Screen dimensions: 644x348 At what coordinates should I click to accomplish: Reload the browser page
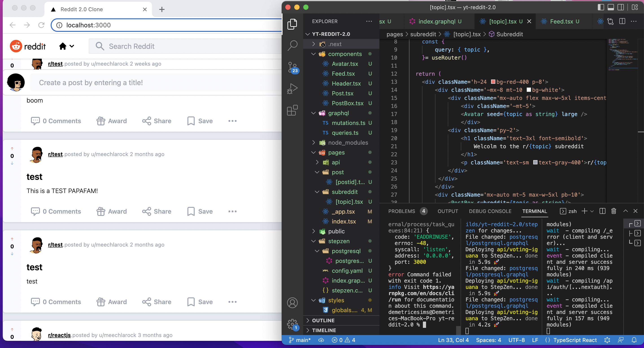(41, 25)
